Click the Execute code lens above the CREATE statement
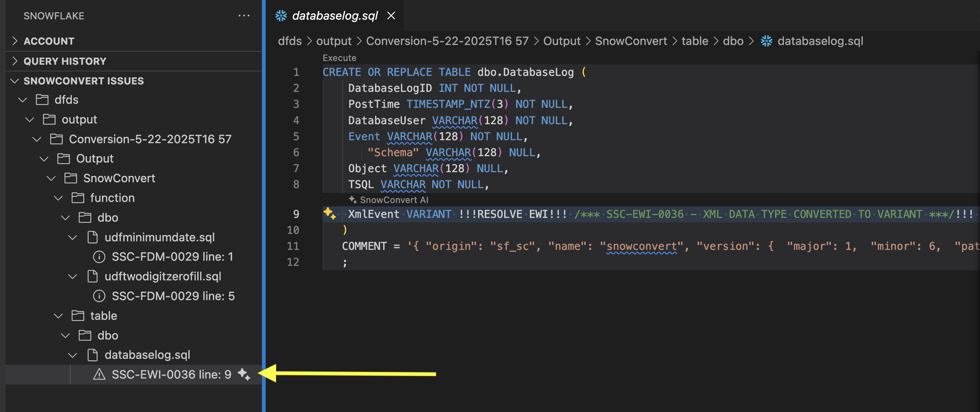This screenshot has height=412, width=980. point(339,58)
